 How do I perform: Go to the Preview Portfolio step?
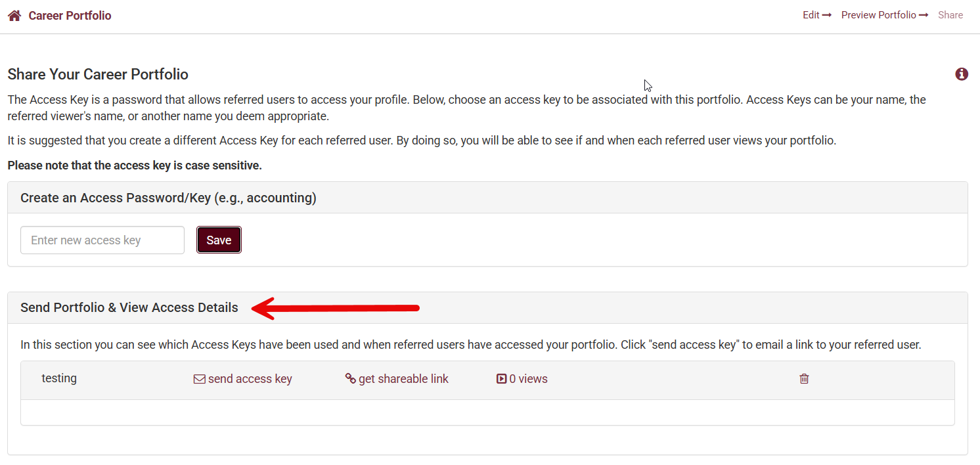pos(878,15)
